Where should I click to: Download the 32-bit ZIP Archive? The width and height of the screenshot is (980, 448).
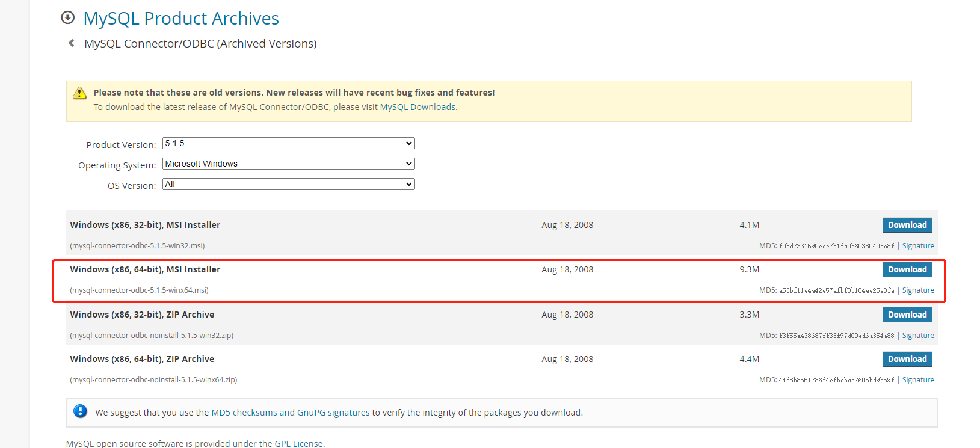pos(907,315)
